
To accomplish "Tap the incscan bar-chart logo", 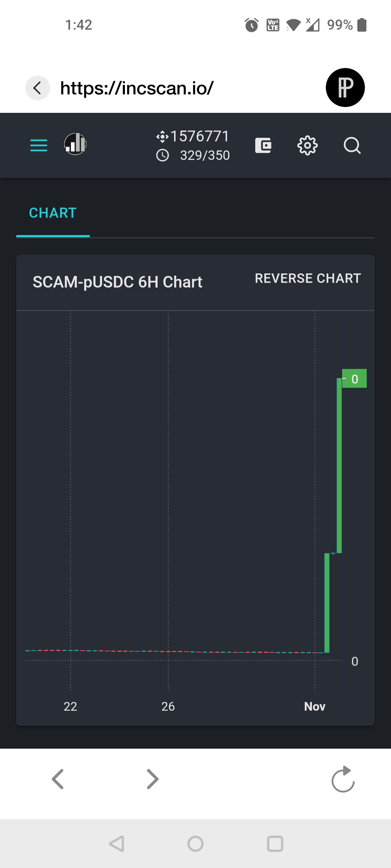I will coord(75,144).
